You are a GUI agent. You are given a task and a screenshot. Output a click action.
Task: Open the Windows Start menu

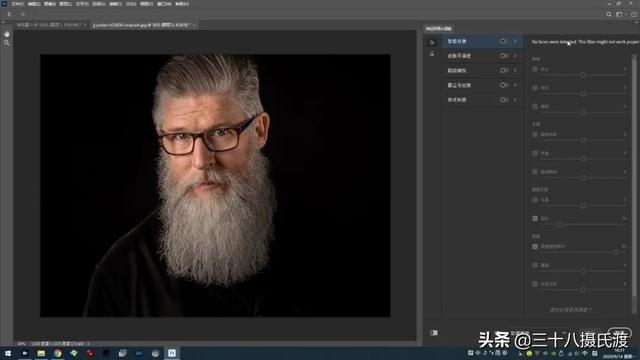(x=8, y=353)
